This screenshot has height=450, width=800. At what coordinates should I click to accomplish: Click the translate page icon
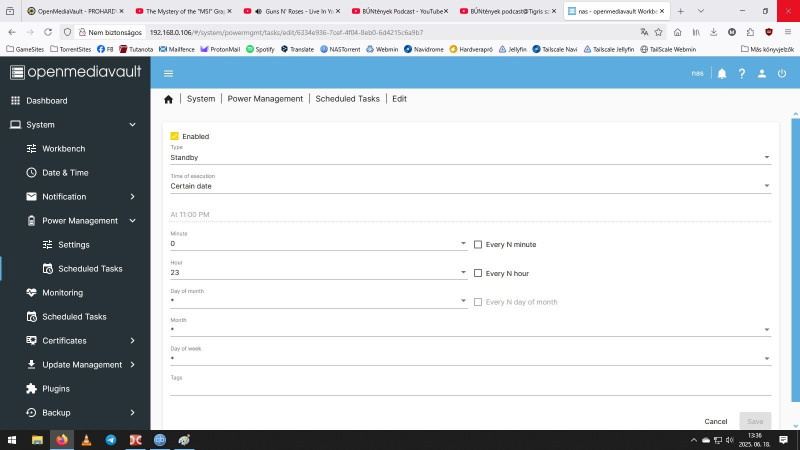[644, 32]
